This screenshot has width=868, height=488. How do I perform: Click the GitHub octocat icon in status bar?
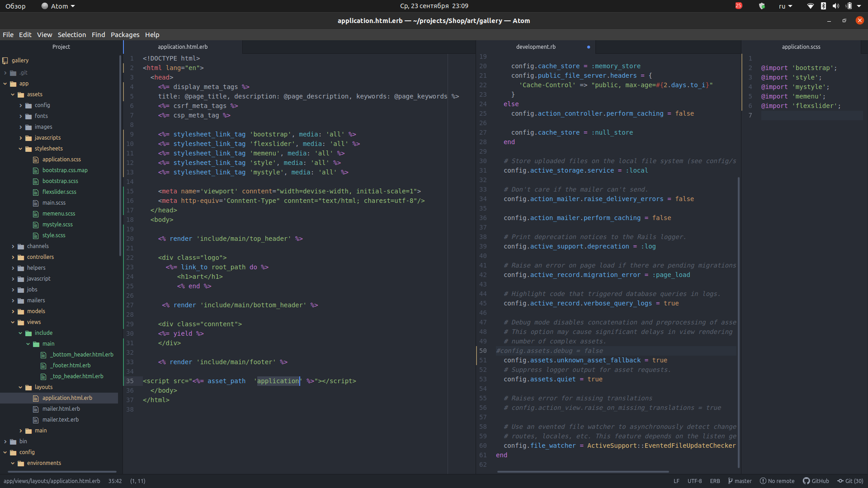tap(806, 481)
